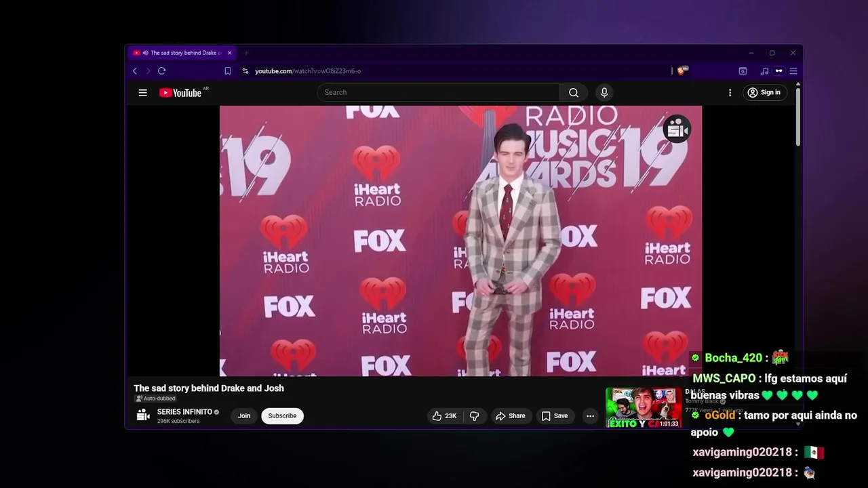
Task: Open site settings icon in address bar
Action: (245, 71)
